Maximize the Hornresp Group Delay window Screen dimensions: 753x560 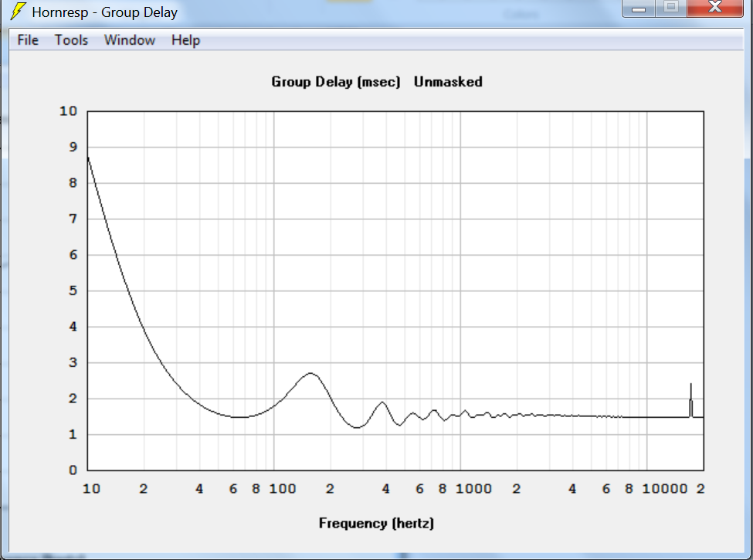[x=671, y=8]
